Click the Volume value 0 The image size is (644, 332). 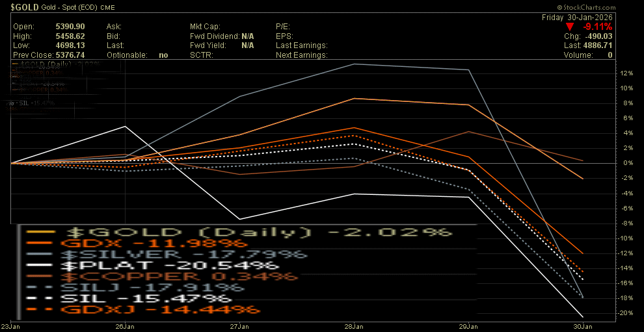click(610, 55)
